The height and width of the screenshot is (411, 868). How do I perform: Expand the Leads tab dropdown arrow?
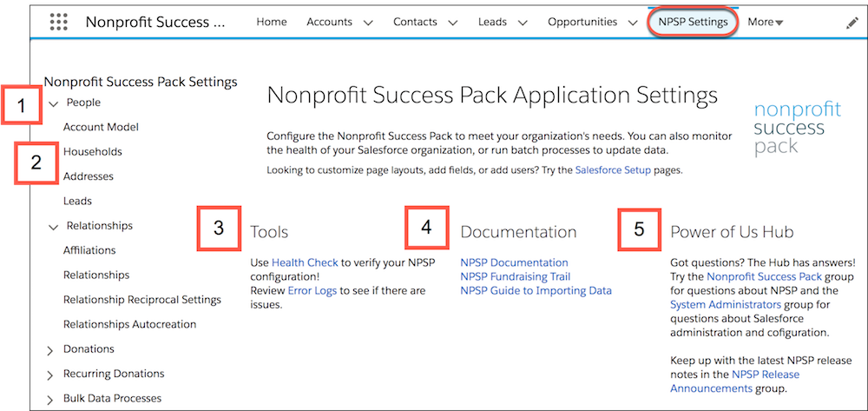pos(523,23)
